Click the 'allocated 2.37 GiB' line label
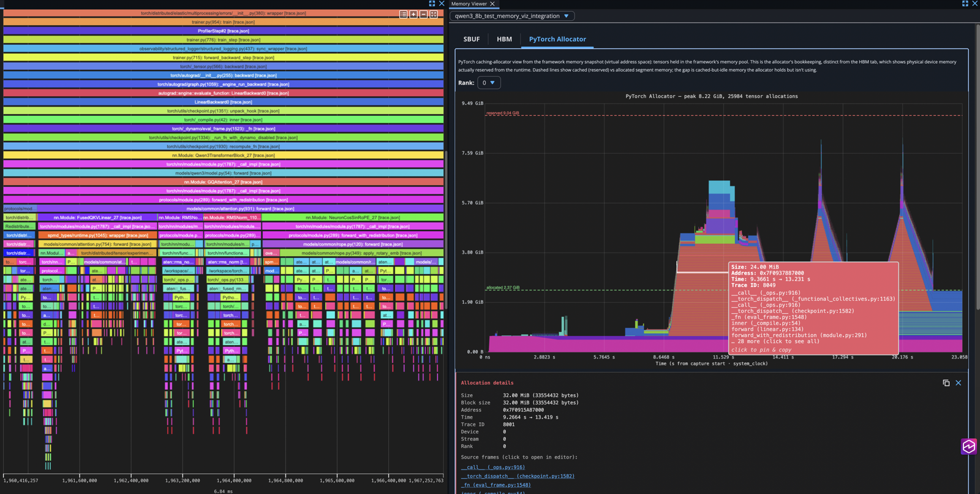 [503, 287]
